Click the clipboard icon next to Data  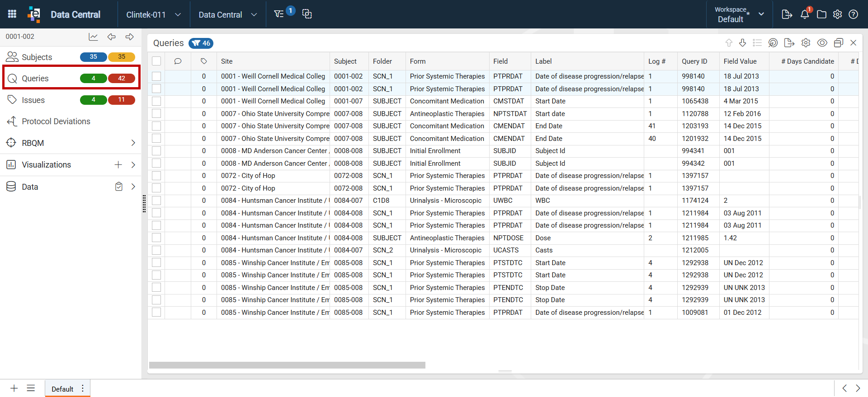click(x=119, y=187)
